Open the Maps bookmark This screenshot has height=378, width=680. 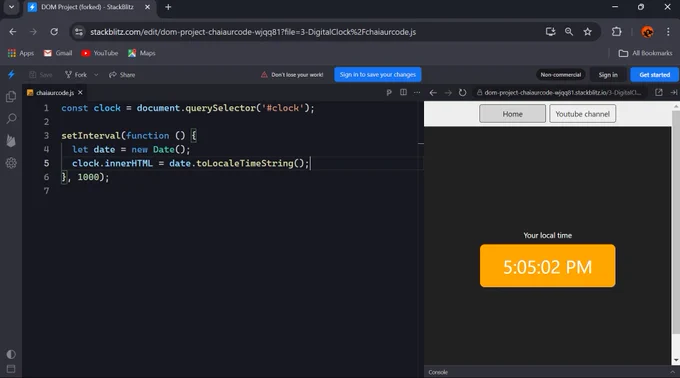[141, 53]
